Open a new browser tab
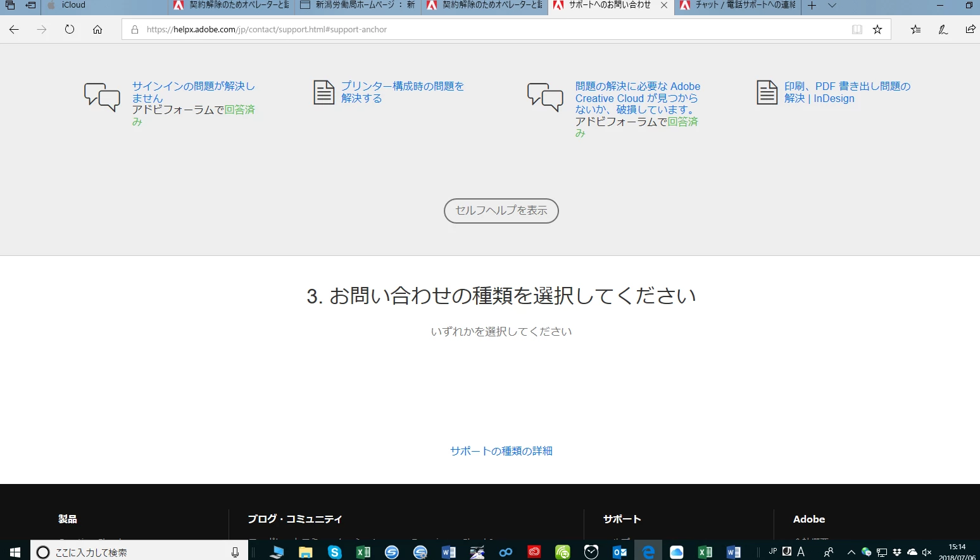 [812, 6]
